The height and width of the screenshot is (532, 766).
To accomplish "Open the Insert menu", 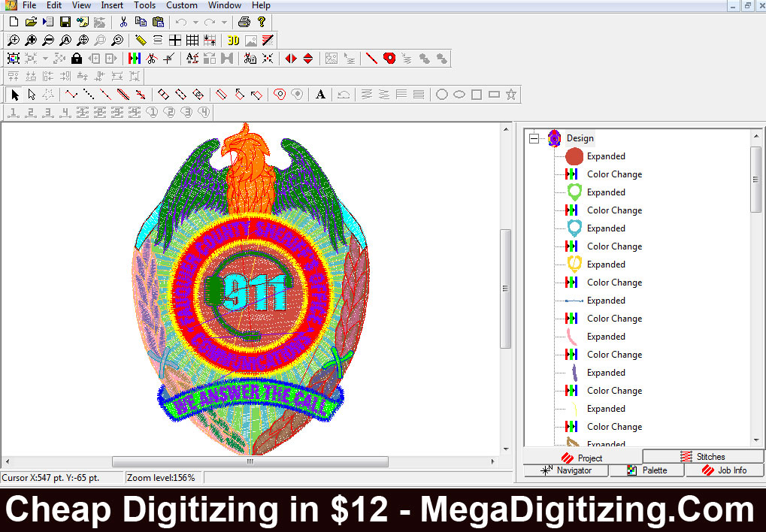I will pos(112,5).
